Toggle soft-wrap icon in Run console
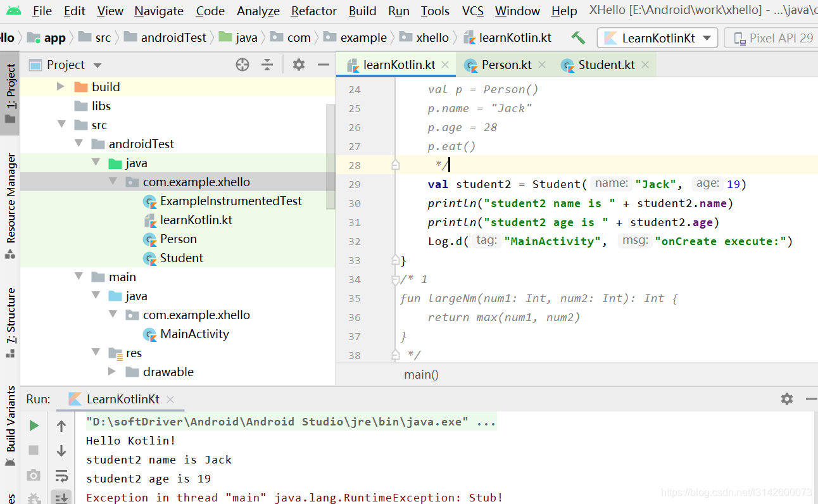818x504 pixels. tap(61, 476)
